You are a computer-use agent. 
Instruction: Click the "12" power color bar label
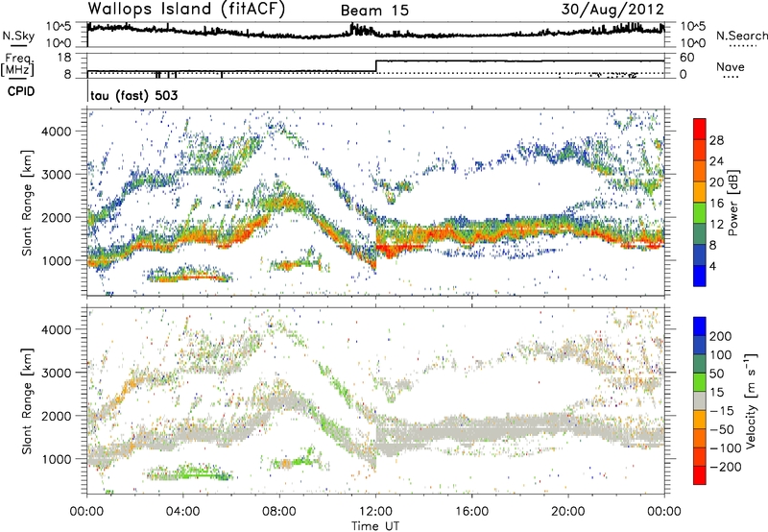tap(716, 225)
